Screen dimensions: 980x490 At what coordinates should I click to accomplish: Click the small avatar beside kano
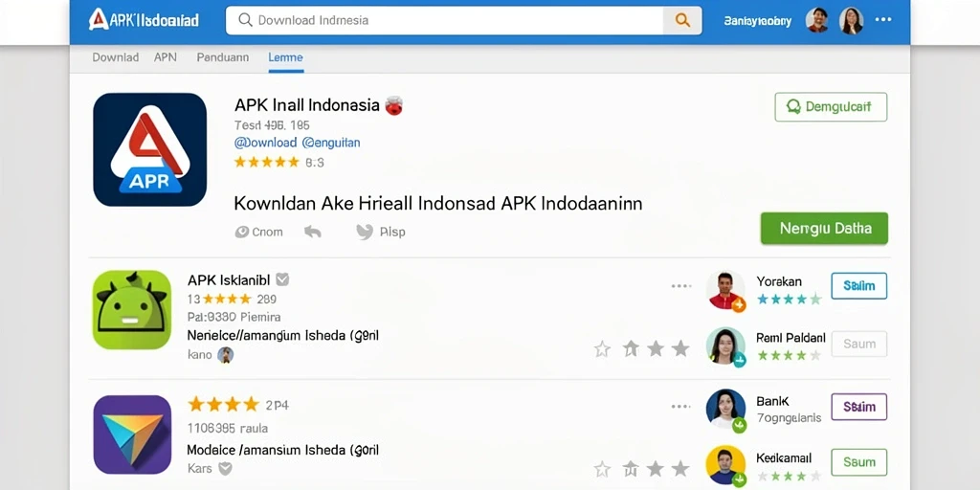(x=225, y=355)
